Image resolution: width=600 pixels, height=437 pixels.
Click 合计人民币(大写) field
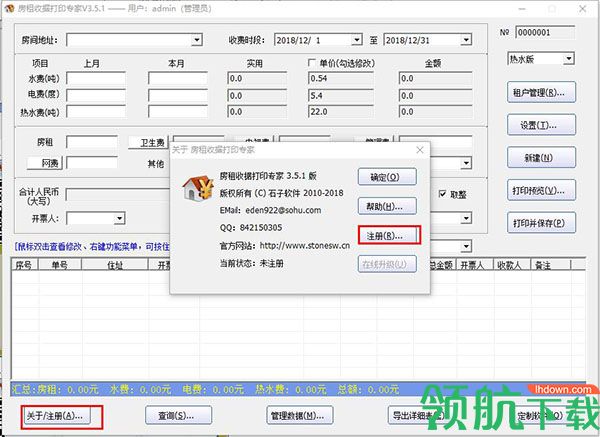pyautogui.click(x=118, y=194)
